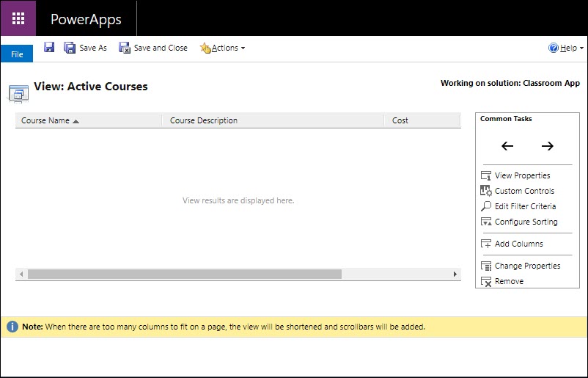The height and width of the screenshot is (378, 588).
Task: Select the Course Description column header
Action: pos(204,120)
